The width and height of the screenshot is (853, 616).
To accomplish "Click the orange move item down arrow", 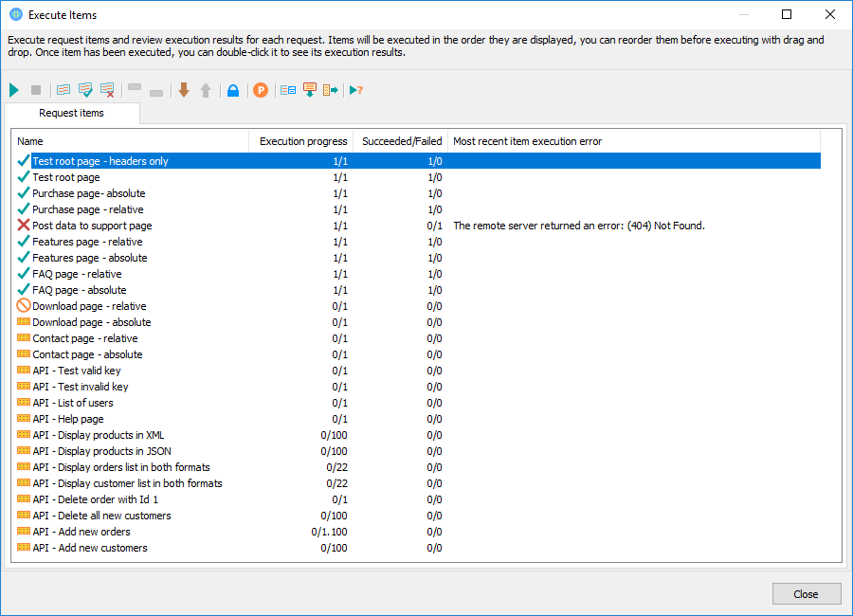I will (183, 89).
